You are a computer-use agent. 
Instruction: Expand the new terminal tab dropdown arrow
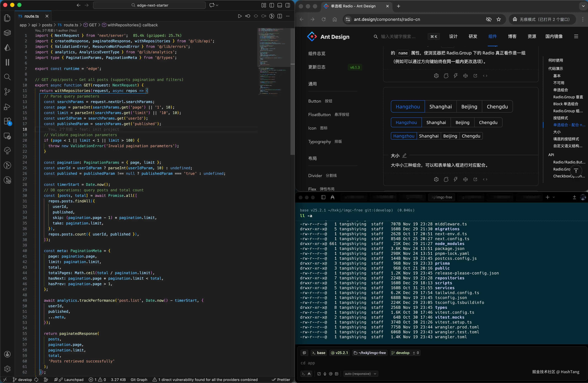(x=554, y=197)
